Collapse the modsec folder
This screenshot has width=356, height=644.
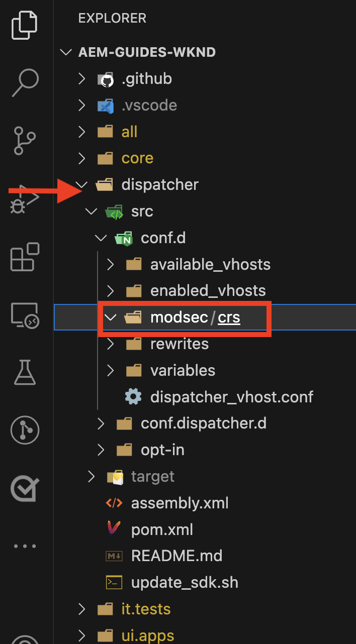pyautogui.click(x=111, y=317)
